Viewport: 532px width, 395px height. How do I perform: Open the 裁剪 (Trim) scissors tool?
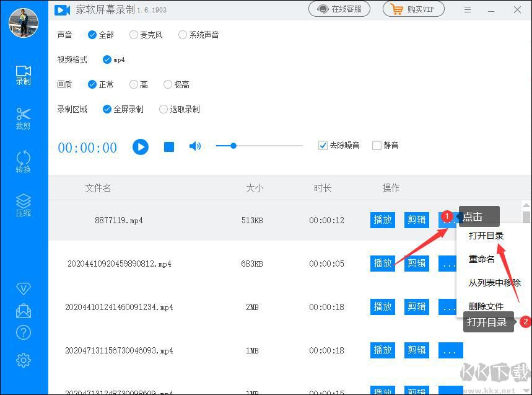click(24, 118)
